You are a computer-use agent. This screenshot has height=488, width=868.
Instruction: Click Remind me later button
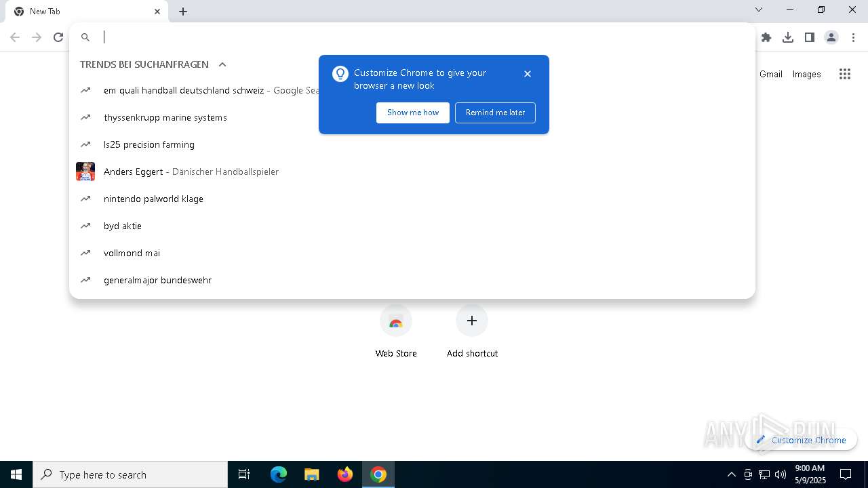tap(495, 113)
